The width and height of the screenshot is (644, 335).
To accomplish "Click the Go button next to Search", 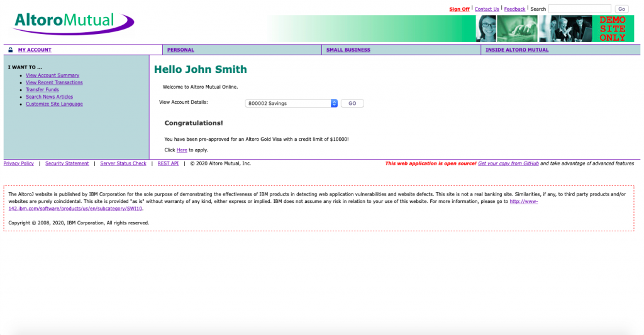I will [x=621, y=9].
